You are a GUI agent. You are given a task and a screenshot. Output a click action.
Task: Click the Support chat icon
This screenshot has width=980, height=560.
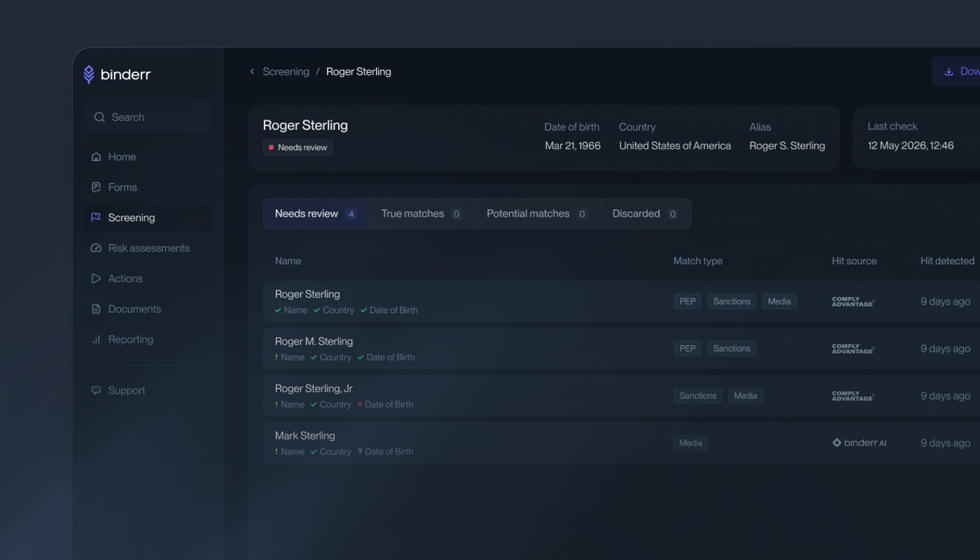[97, 391]
